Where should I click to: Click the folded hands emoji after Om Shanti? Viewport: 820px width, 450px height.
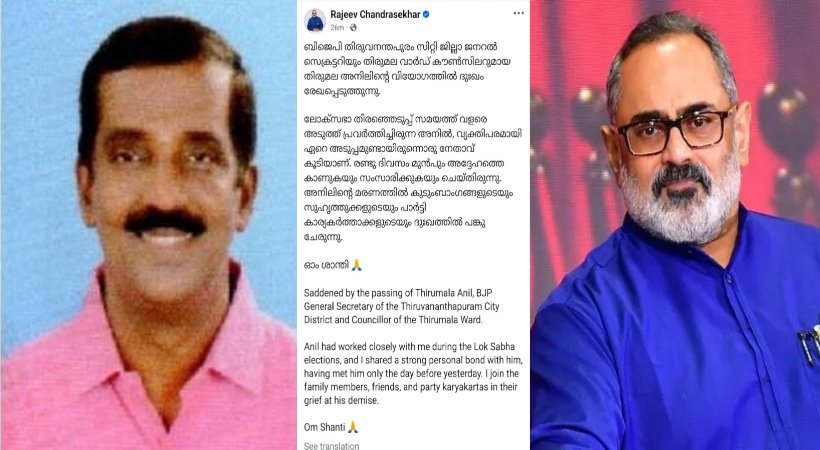[353, 428]
